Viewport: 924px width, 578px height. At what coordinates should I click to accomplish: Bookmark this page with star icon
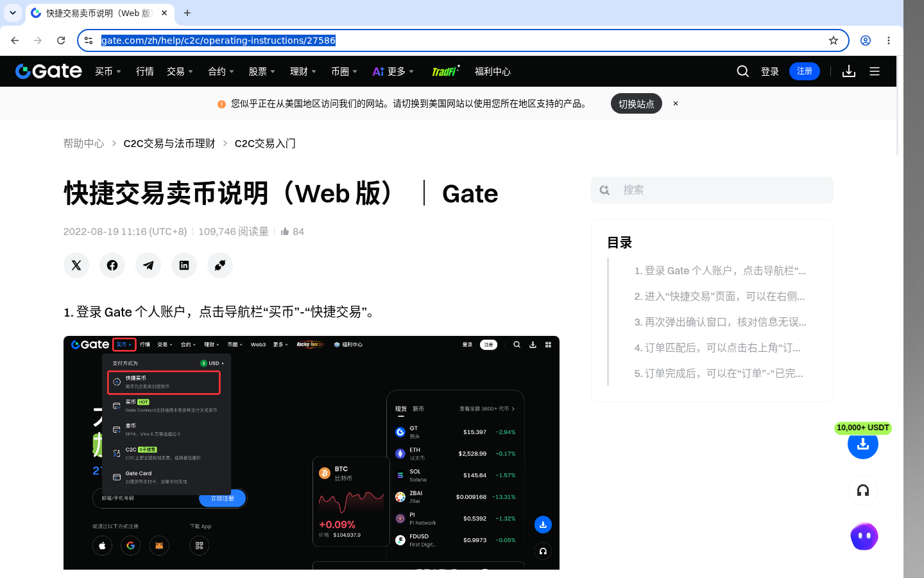click(834, 40)
